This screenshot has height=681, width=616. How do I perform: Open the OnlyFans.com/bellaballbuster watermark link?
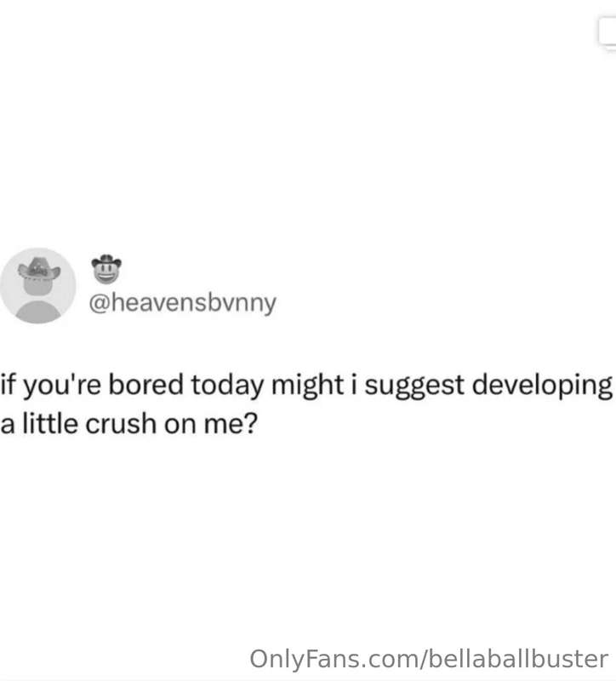[x=429, y=659]
